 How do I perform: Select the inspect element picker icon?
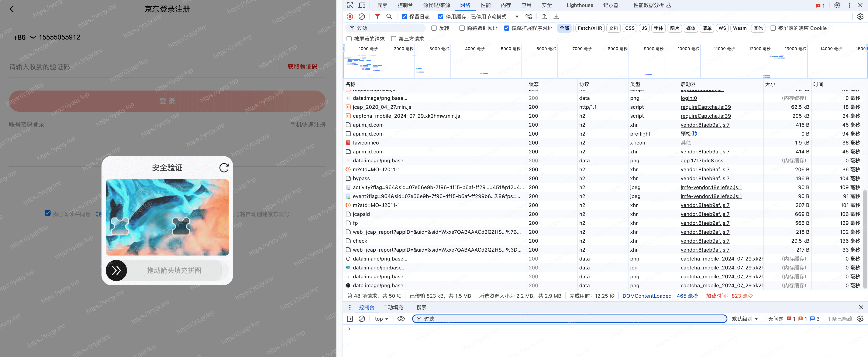coord(350,5)
